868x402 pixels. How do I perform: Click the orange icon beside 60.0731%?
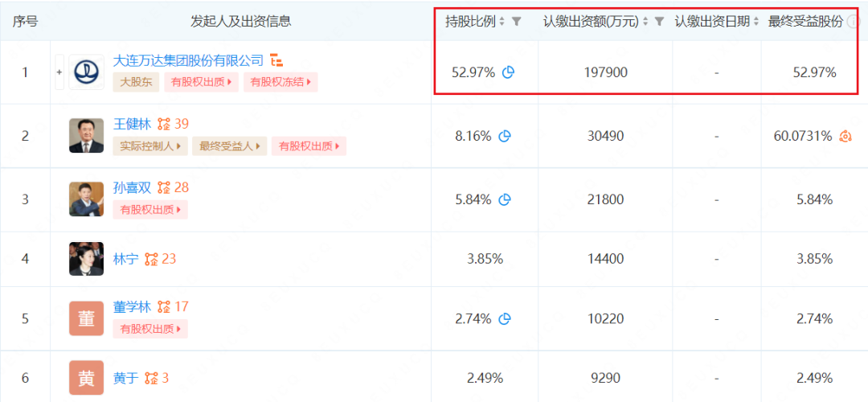(x=845, y=136)
